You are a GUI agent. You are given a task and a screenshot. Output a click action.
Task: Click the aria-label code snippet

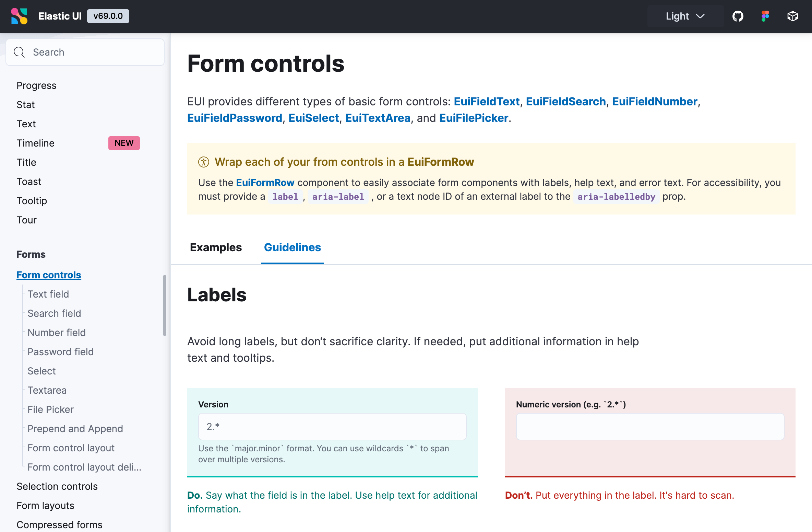coord(338,197)
